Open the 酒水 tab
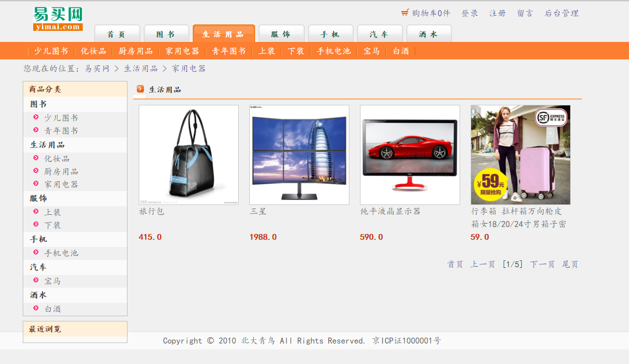The image size is (629, 364). [429, 34]
